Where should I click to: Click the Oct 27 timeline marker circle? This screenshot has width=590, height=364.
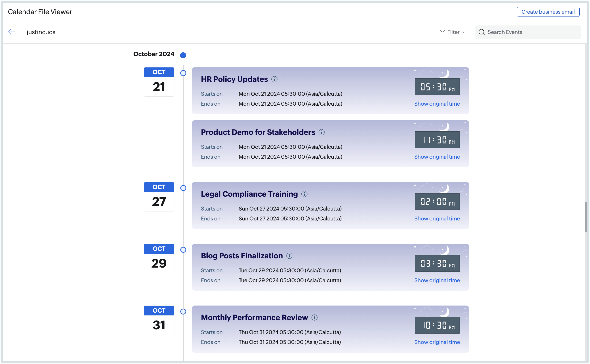point(183,188)
